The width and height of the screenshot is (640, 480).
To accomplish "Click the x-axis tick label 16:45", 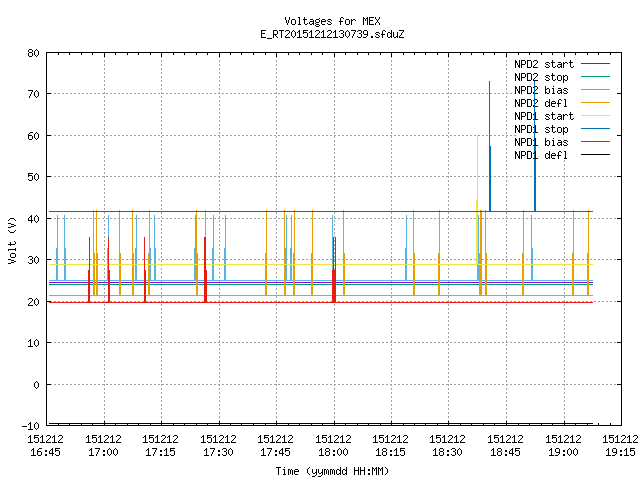I will click(x=45, y=452).
